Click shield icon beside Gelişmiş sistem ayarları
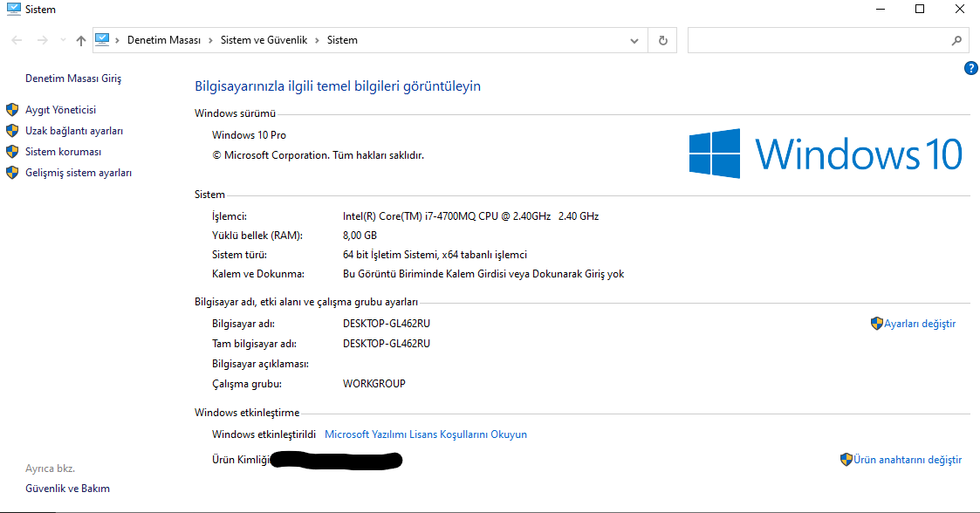 [x=12, y=173]
